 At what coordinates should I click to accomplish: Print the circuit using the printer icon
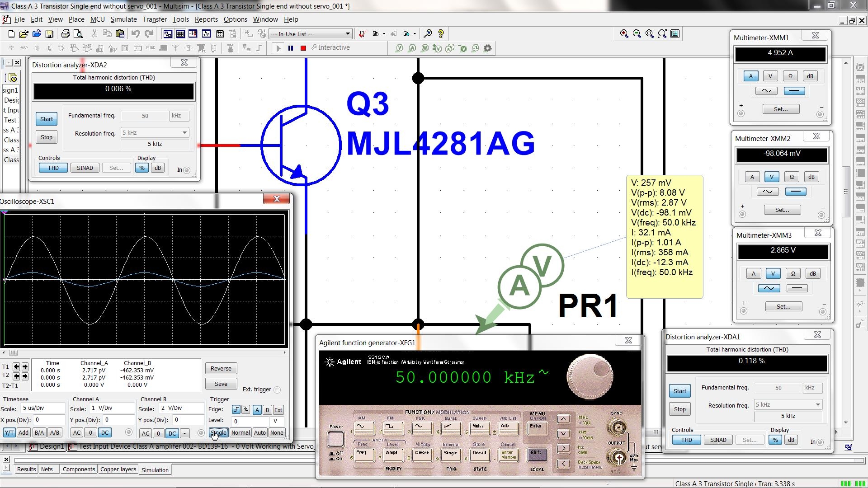click(x=66, y=34)
